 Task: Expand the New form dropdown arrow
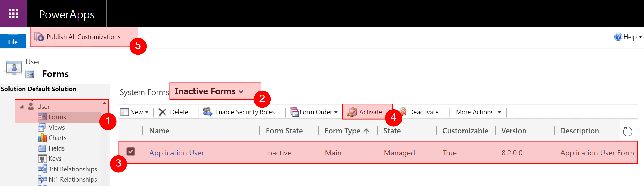click(x=147, y=112)
